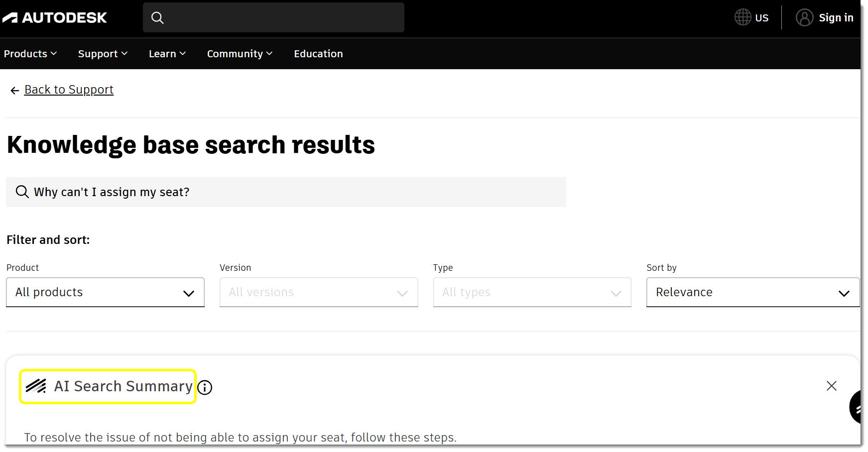Open the region selector globe icon
The height and width of the screenshot is (452, 868).
point(743,17)
